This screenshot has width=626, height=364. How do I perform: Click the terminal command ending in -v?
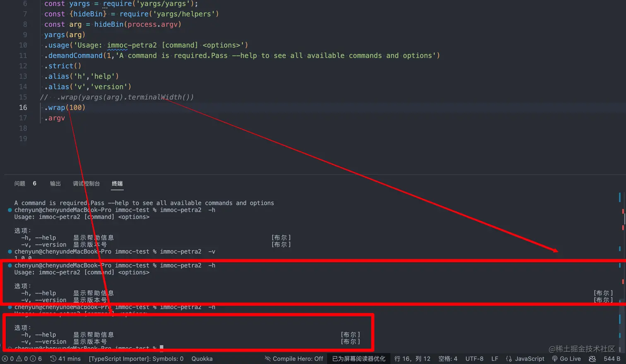pyautogui.click(x=115, y=251)
